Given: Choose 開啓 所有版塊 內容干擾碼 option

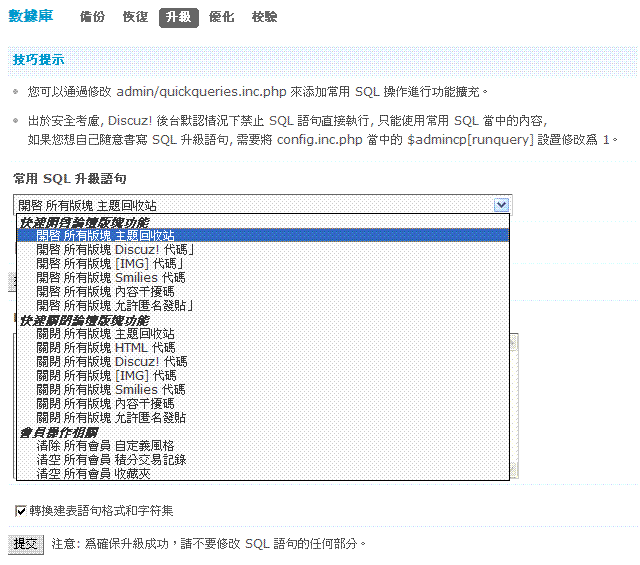Looking at the screenshot, I should (x=263, y=291).
